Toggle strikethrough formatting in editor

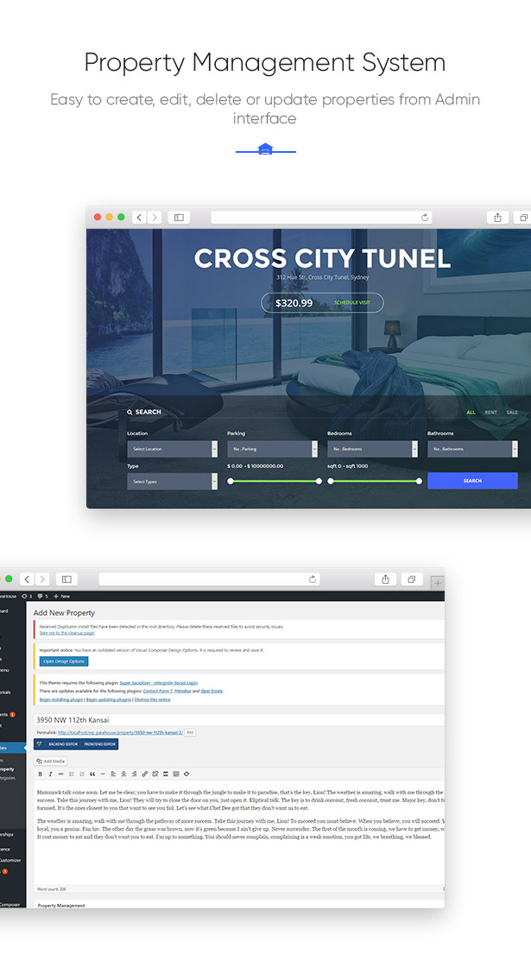point(60,775)
